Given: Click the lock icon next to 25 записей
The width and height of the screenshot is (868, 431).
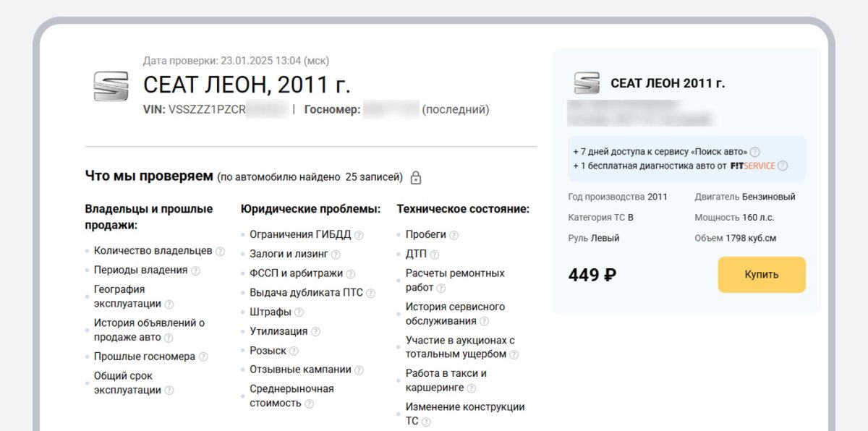Looking at the screenshot, I should (416, 177).
